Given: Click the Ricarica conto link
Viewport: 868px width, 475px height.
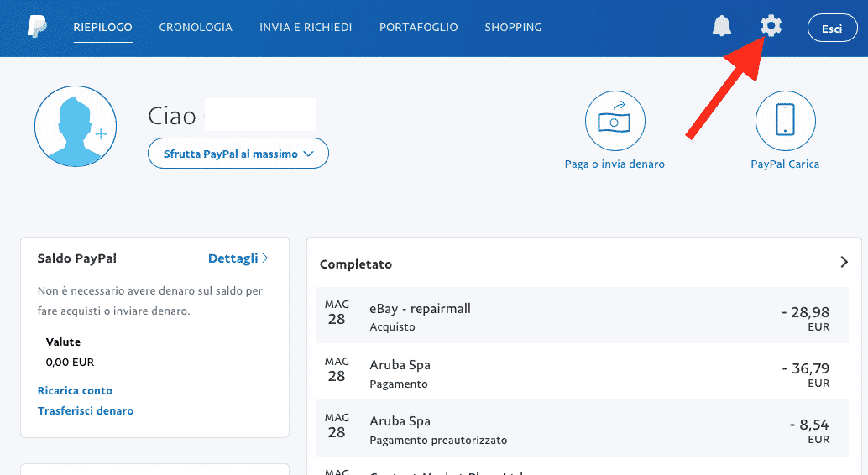Looking at the screenshot, I should click(75, 390).
